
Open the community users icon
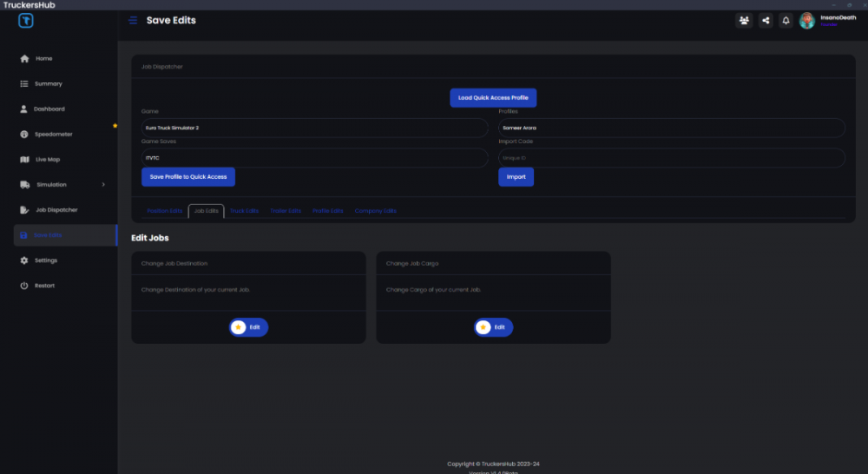744,20
